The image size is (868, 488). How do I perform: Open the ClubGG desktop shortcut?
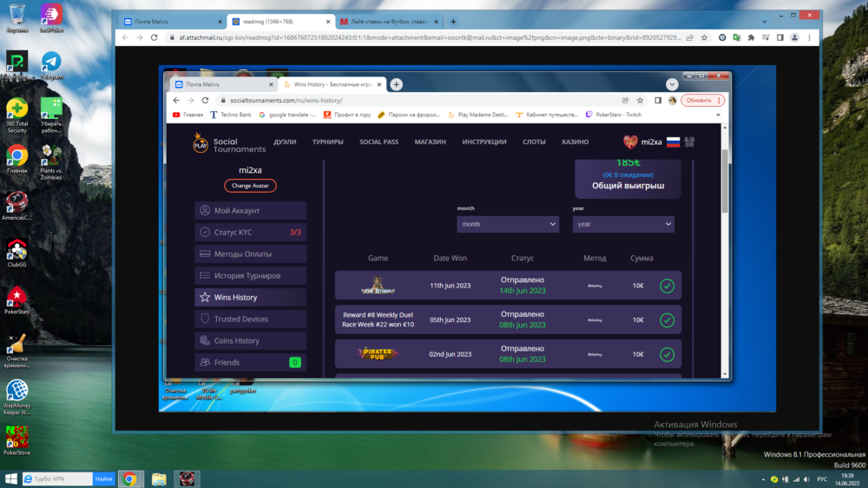click(x=16, y=251)
